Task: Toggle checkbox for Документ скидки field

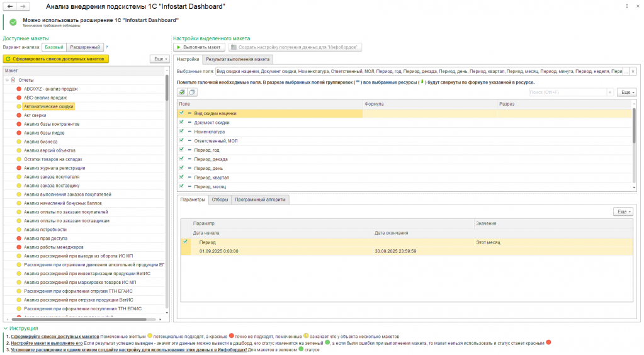Action: (x=181, y=122)
